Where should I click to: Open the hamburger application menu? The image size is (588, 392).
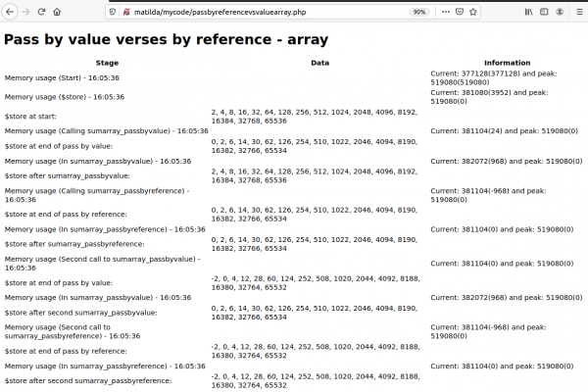click(579, 12)
